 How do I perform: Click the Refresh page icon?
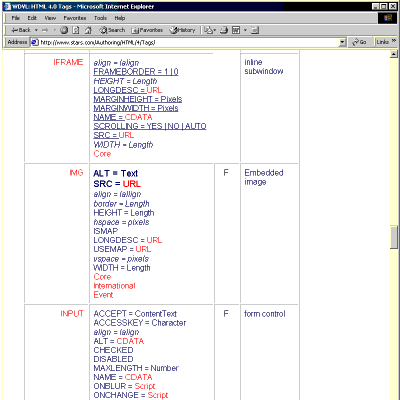click(76, 30)
